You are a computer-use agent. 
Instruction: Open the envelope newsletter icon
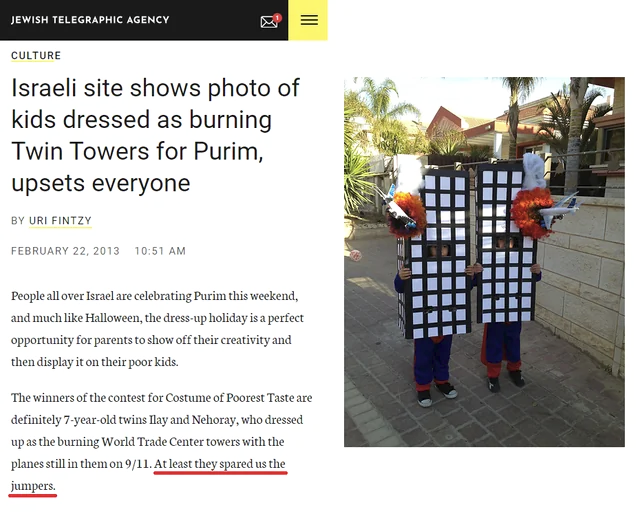(x=269, y=22)
